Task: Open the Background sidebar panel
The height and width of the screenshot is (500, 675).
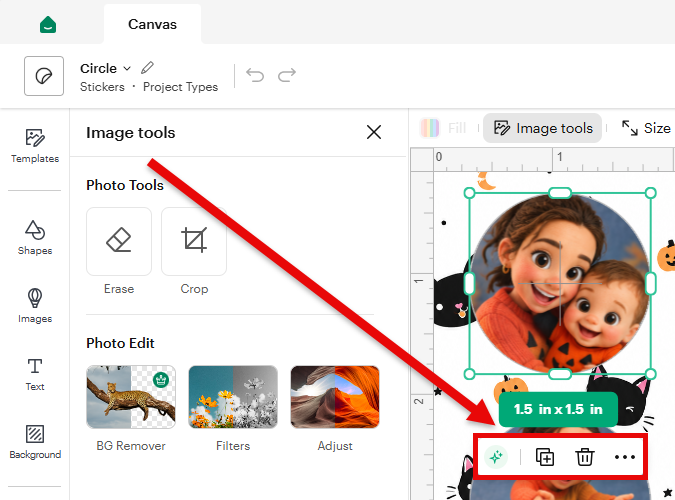Action: coord(35,442)
